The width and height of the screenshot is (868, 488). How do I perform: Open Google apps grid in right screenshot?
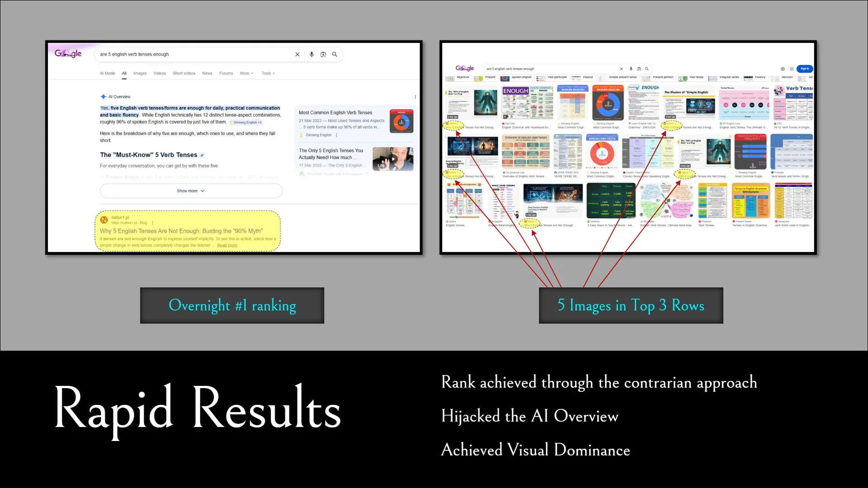pyautogui.click(x=792, y=69)
